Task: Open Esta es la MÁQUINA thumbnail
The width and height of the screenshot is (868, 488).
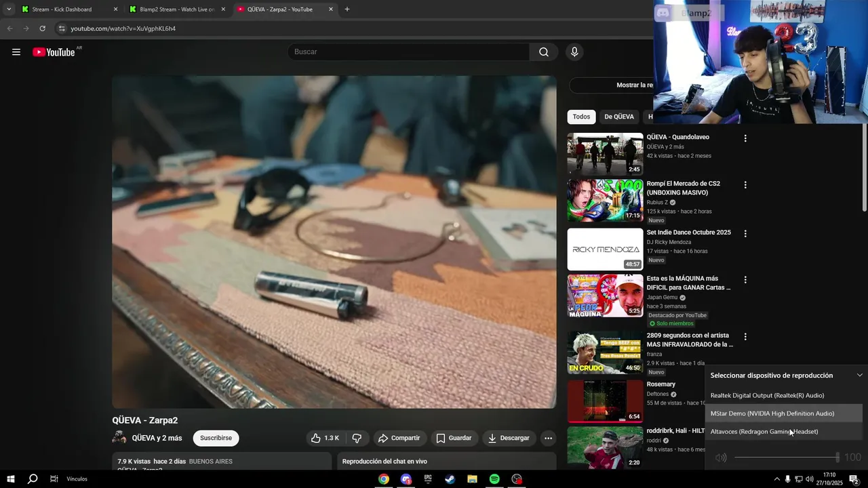Action: click(x=605, y=296)
